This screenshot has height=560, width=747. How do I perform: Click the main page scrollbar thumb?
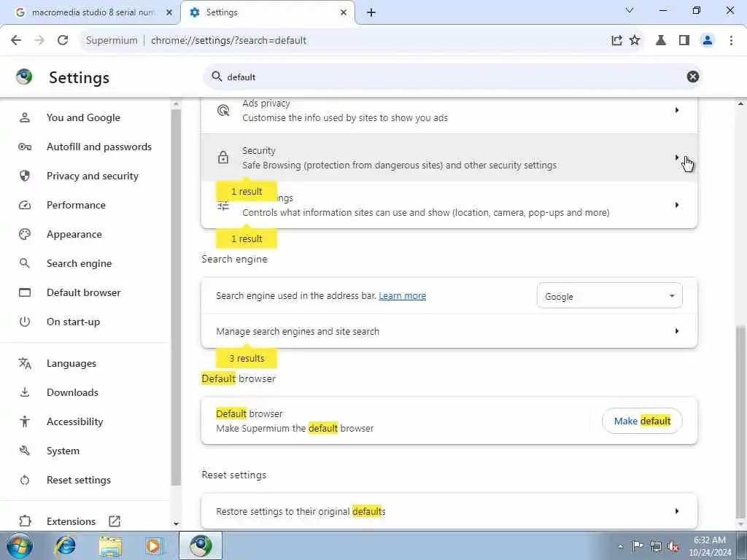pyautogui.click(x=740, y=423)
